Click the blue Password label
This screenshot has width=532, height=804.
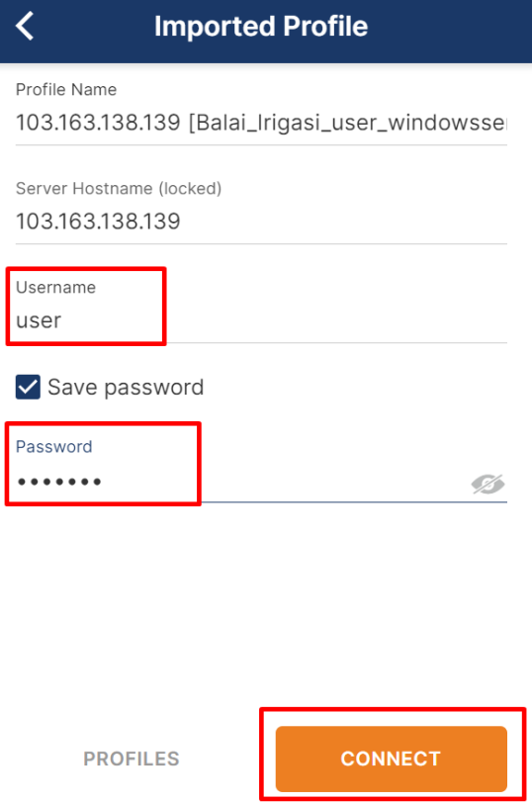(53, 447)
